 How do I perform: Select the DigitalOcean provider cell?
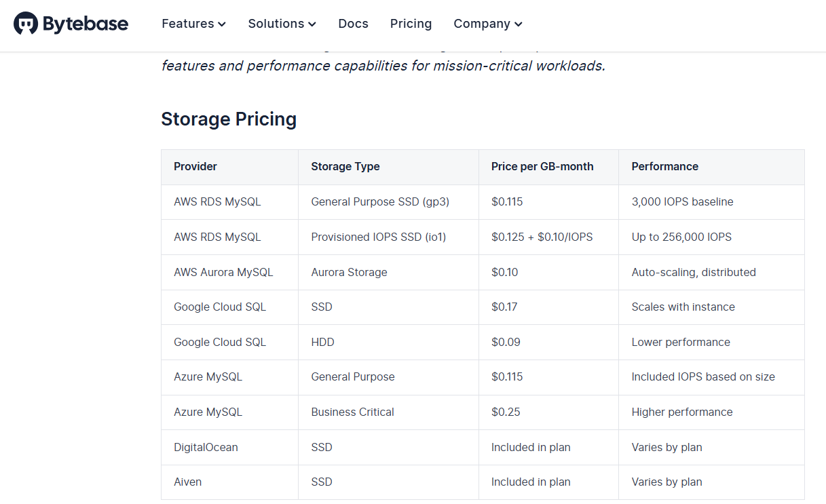click(x=206, y=447)
